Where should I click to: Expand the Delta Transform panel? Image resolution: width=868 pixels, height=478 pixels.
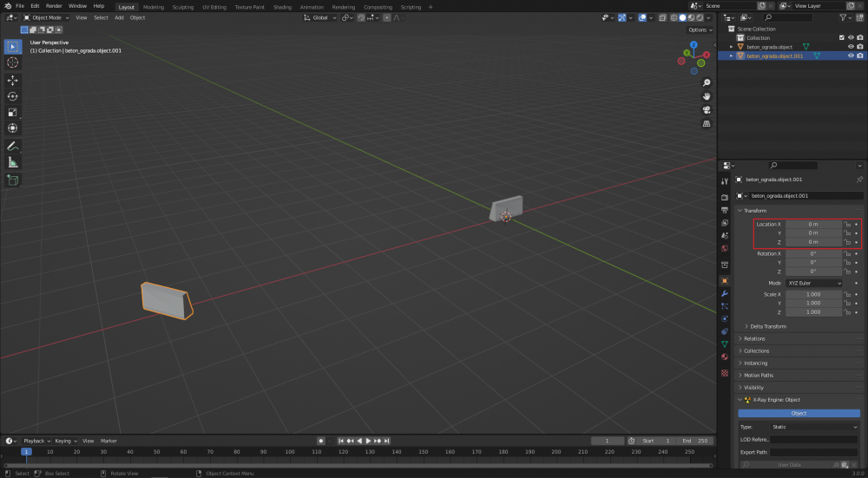point(767,326)
